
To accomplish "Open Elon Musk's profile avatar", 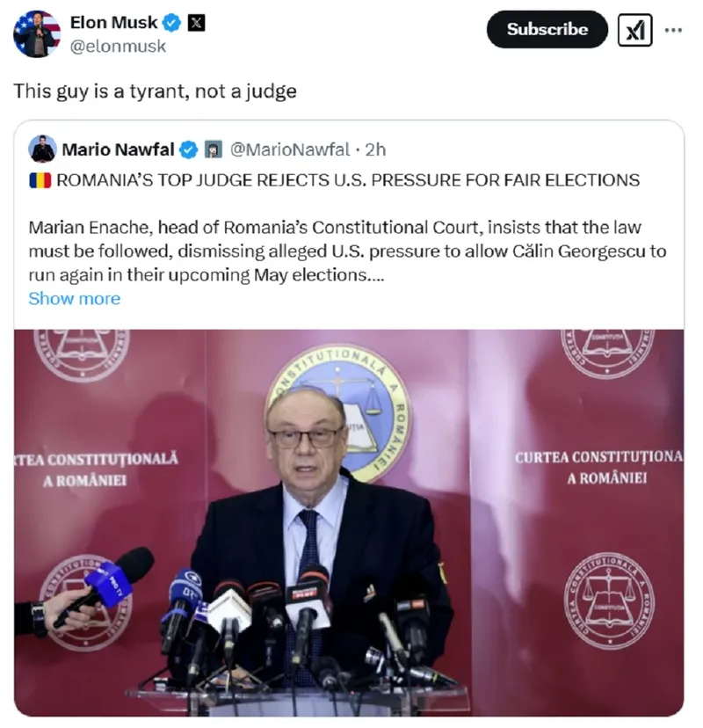I will point(37,34).
